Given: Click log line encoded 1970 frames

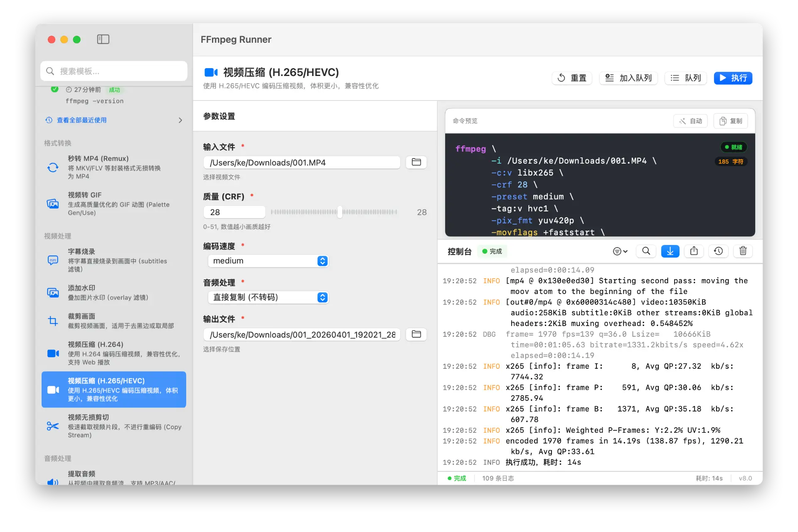Looking at the screenshot, I should (624, 446).
